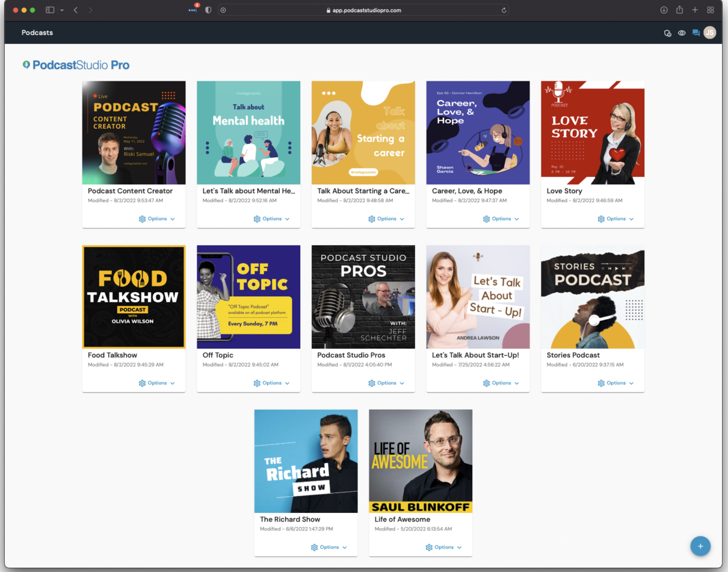The width and height of the screenshot is (728, 572).
Task: Open Options on Life of Awesome
Action: click(443, 547)
